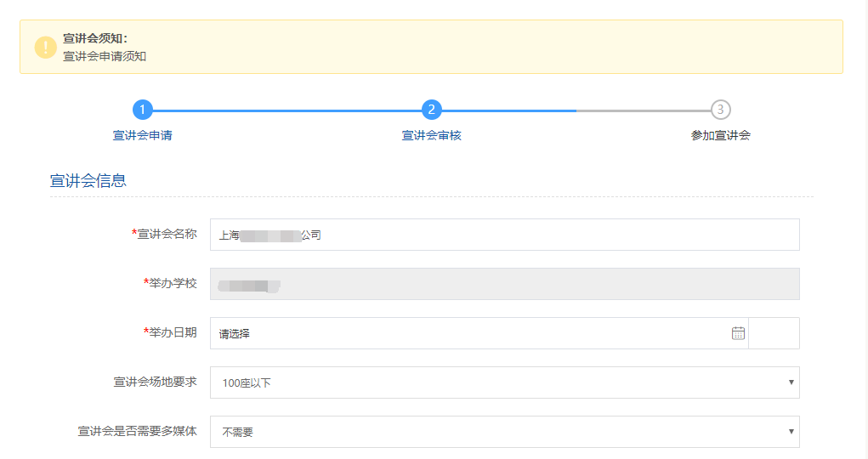Click the yellow exclamation notice icon
Screen dimensions: 868x459
coord(46,48)
